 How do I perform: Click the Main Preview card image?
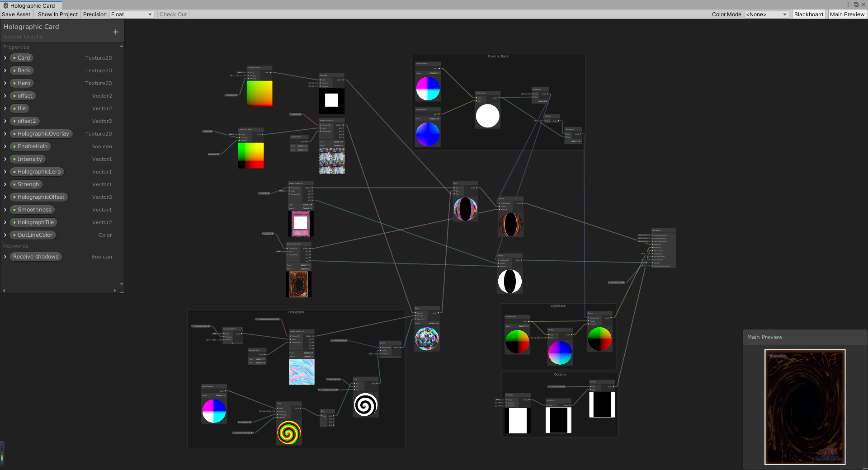pyautogui.click(x=805, y=407)
